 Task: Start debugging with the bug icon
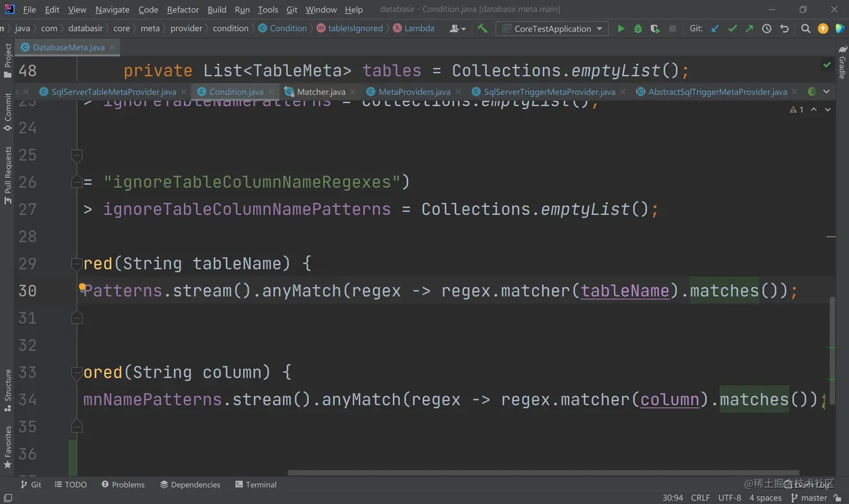(x=638, y=29)
